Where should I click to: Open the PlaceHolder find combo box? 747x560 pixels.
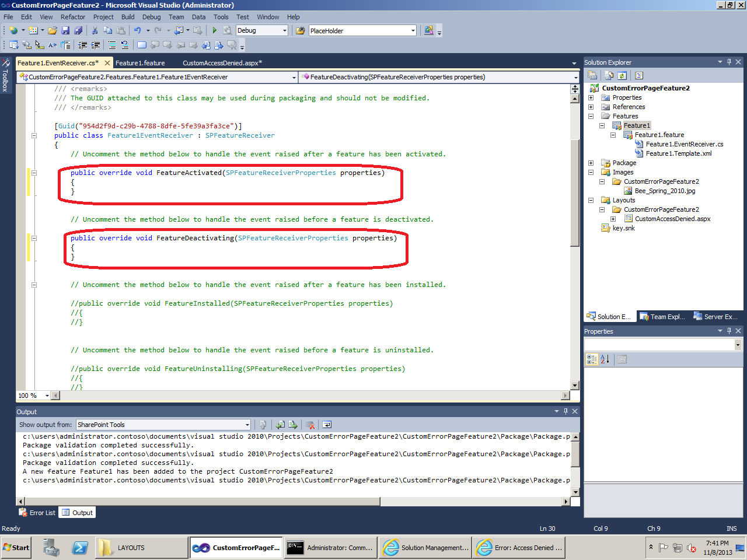[413, 30]
